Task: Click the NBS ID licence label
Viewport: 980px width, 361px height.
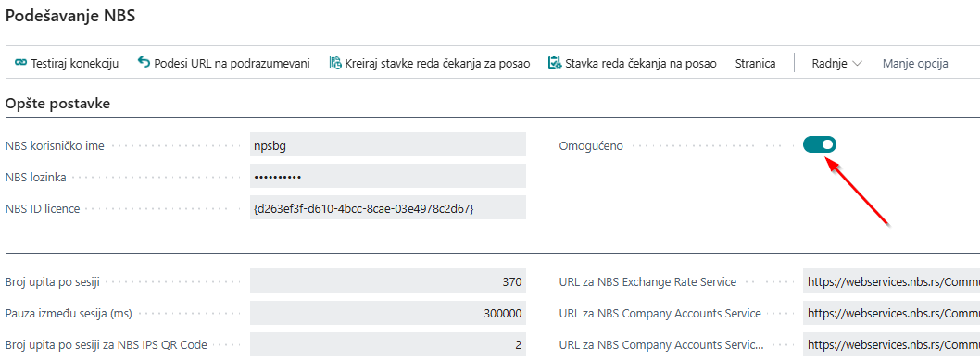Action: pyautogui.click(x=43, y=208)
